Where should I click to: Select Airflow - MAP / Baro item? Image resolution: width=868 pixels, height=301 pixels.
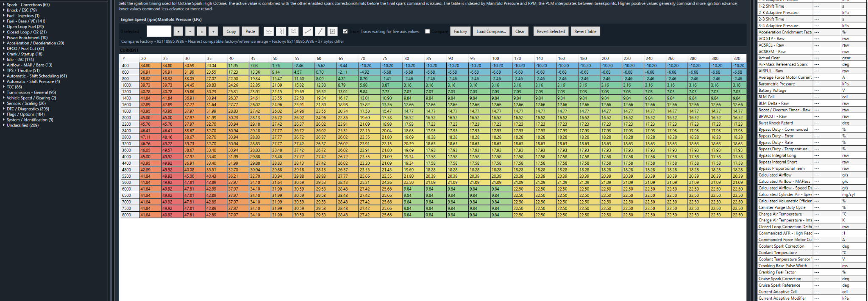pos(30,65)
